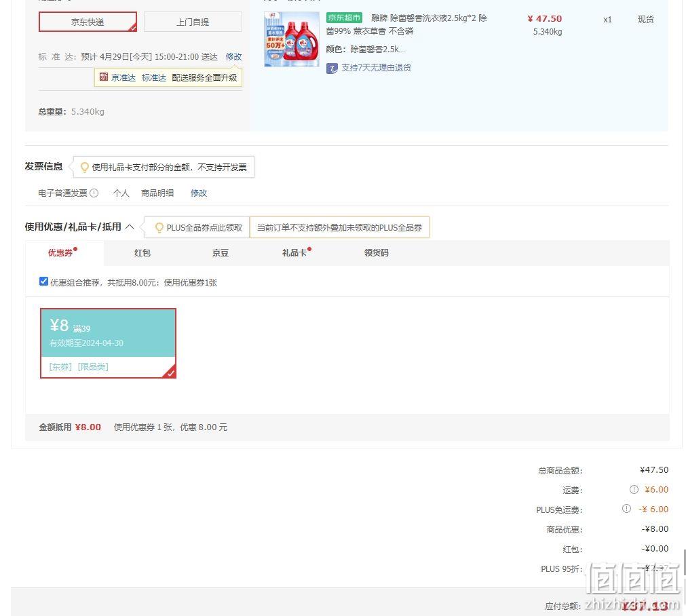Switch to the 京豆 tab
The height and width of the screenshot is (616, 686).
point(220,253)
